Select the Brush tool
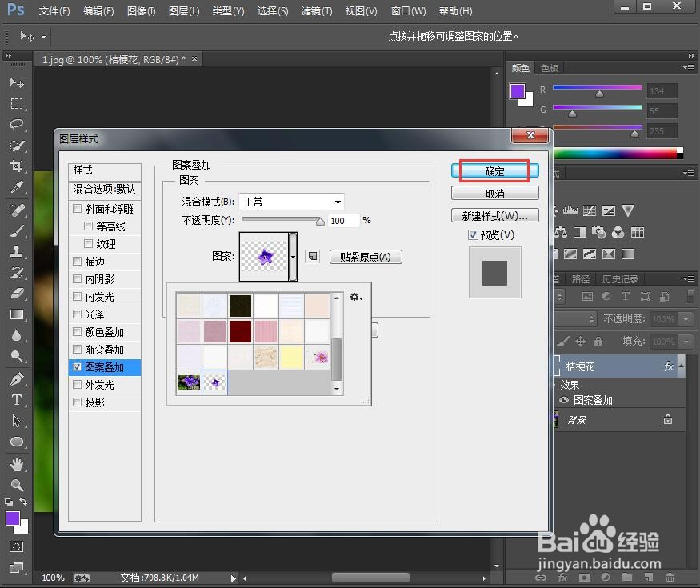Screen dimensions: 700x588 (x=17, y=231)
